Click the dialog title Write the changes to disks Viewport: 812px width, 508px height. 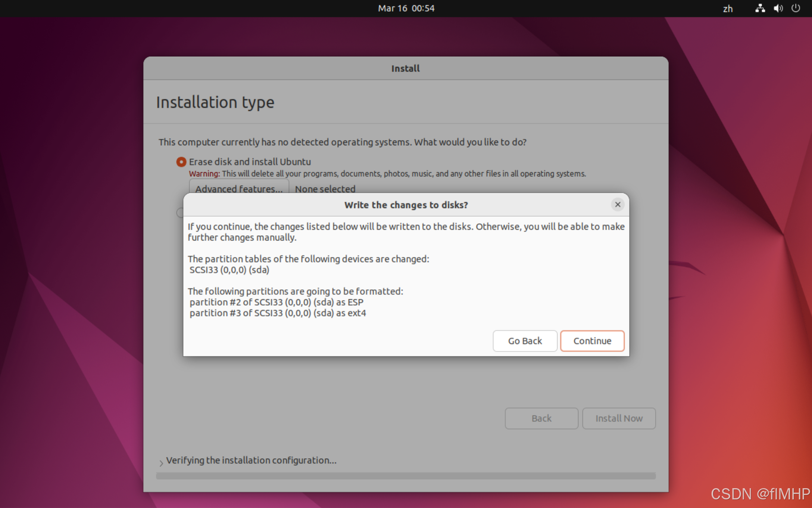pos(406,205)
